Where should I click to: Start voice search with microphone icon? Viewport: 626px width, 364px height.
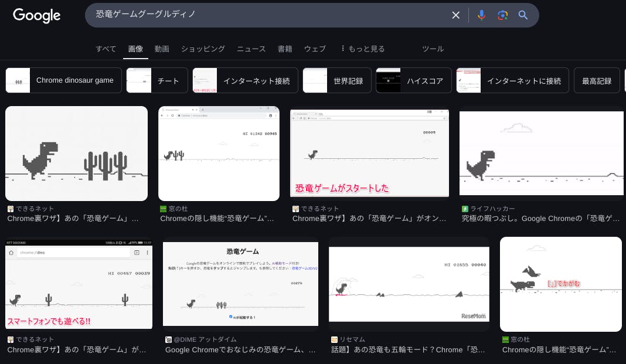(481, 15)
